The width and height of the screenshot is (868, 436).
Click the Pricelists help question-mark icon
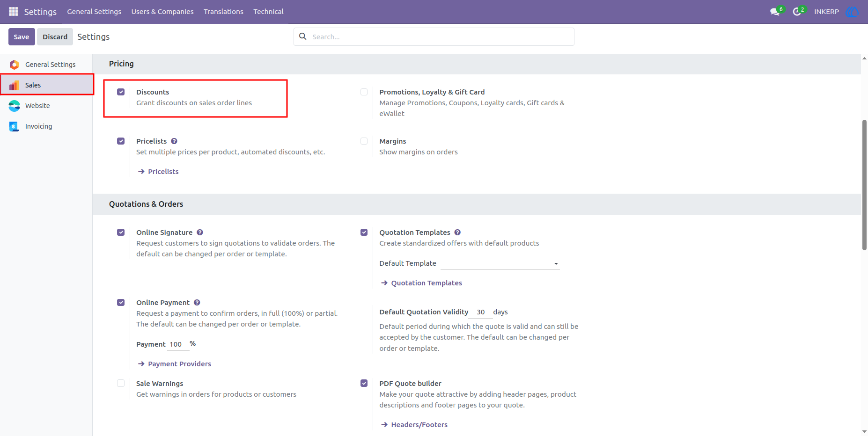point(174,141)
